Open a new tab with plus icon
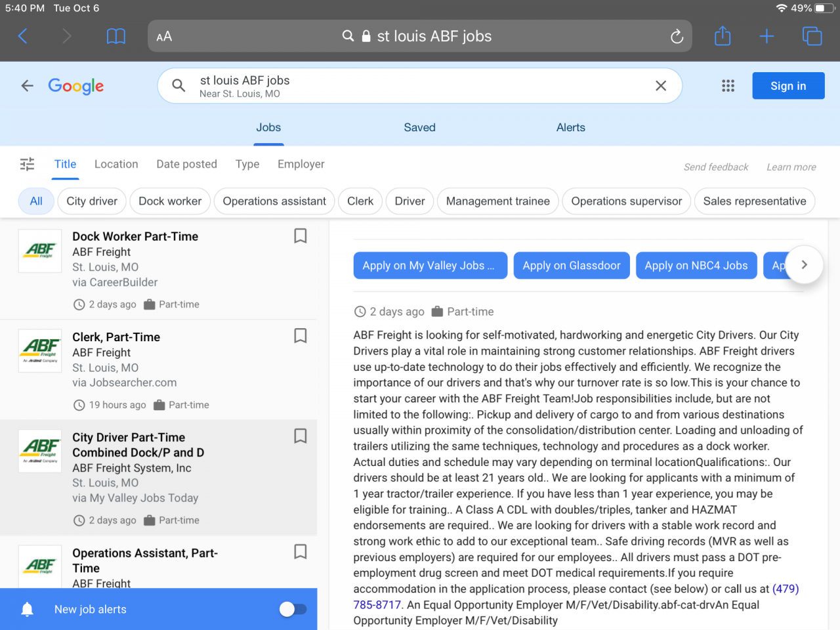The image size is (840, 630). (x=766, y=36)
